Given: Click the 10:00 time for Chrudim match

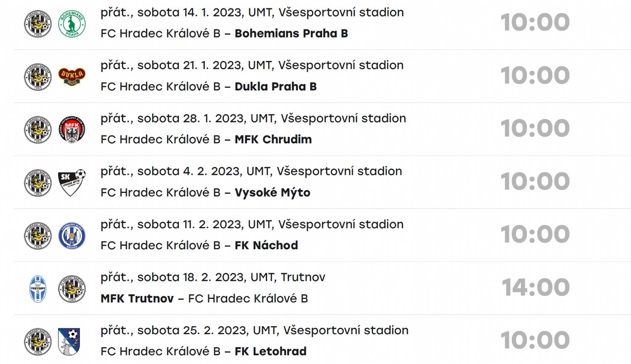Looking at the screenshot, I should [535, 129].
